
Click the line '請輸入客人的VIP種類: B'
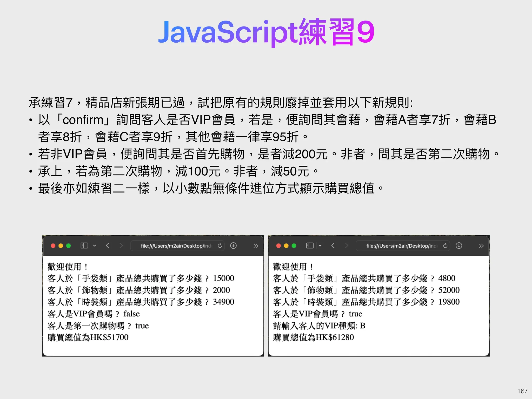point(319,325)
